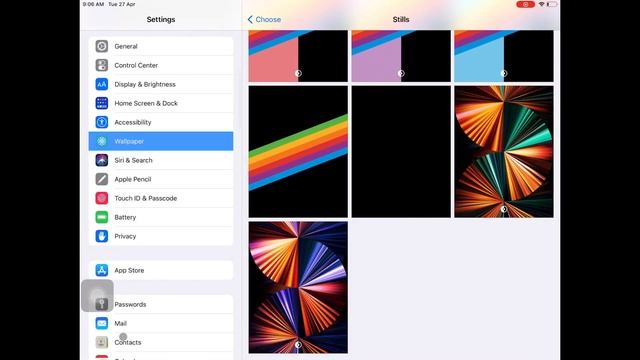Tap the Stills page title
The height and width of the screenshot is (360, 640).
pos(401,19)
